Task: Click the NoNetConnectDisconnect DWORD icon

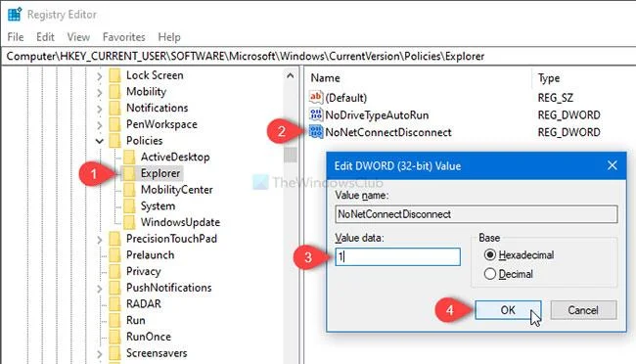Action: [316, 132]
